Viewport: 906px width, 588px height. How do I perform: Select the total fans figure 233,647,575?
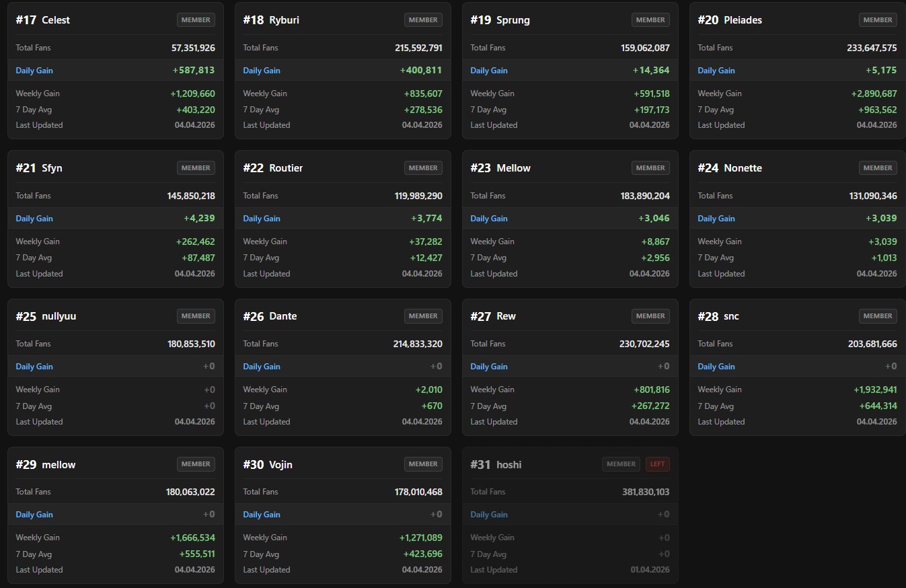[872, 48]
